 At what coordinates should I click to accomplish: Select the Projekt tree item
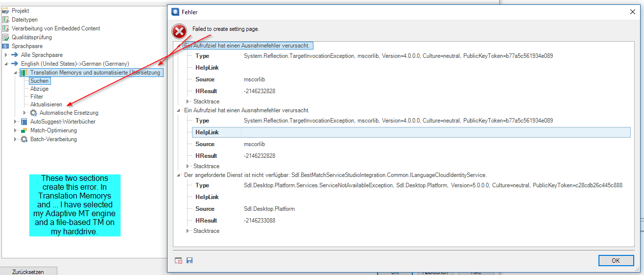coord(21,11)
